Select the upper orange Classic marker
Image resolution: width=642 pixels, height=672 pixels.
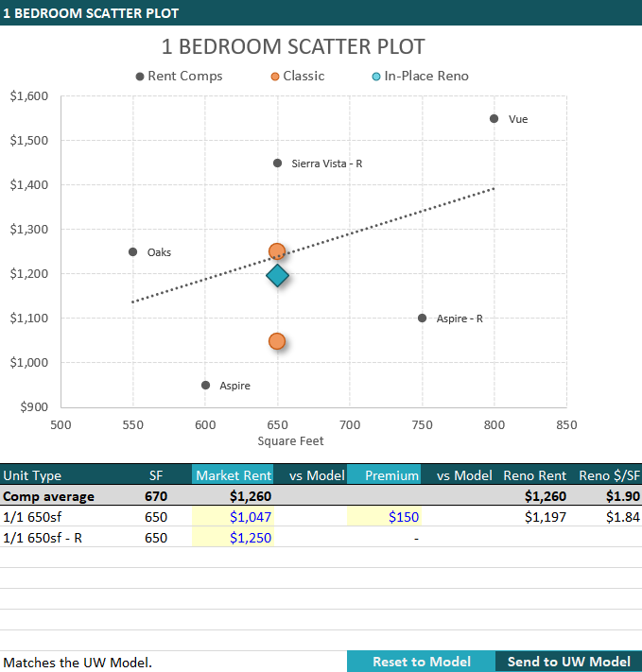pos(277,251)
